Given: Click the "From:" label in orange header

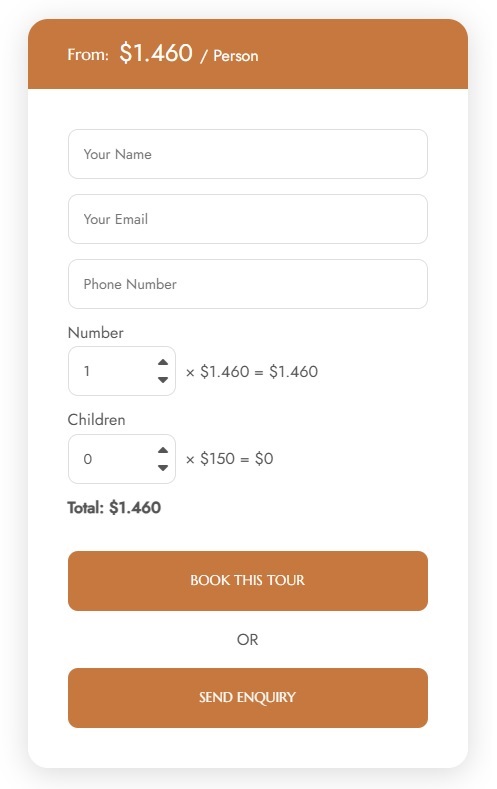Looking at the screenshot, I should (88, 54).
